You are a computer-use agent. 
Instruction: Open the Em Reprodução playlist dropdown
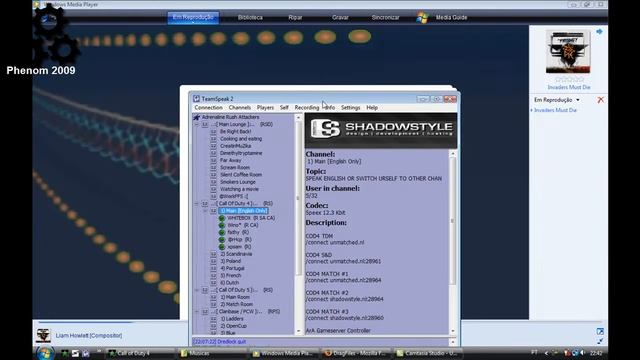tap(578, 100)
